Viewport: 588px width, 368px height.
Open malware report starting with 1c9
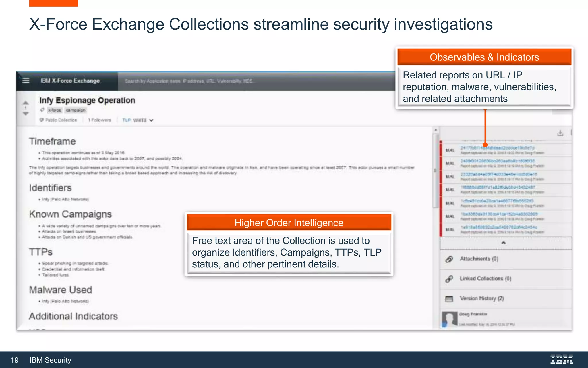click(x=497, y=201)
